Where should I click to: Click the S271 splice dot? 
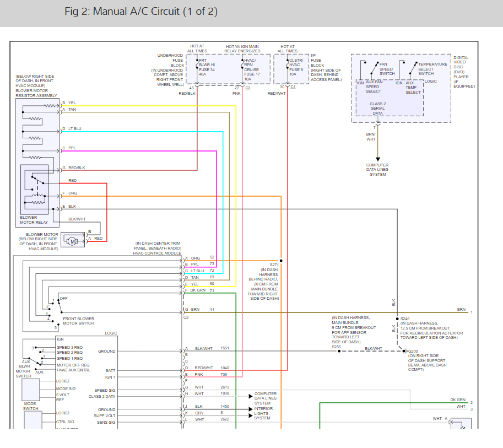click(x=281, y=260)
